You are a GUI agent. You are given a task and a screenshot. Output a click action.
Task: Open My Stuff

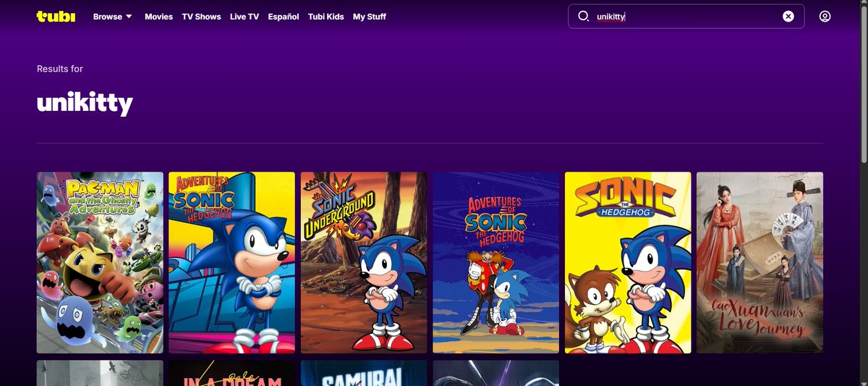pyautogui.click(x=370, y=17)
